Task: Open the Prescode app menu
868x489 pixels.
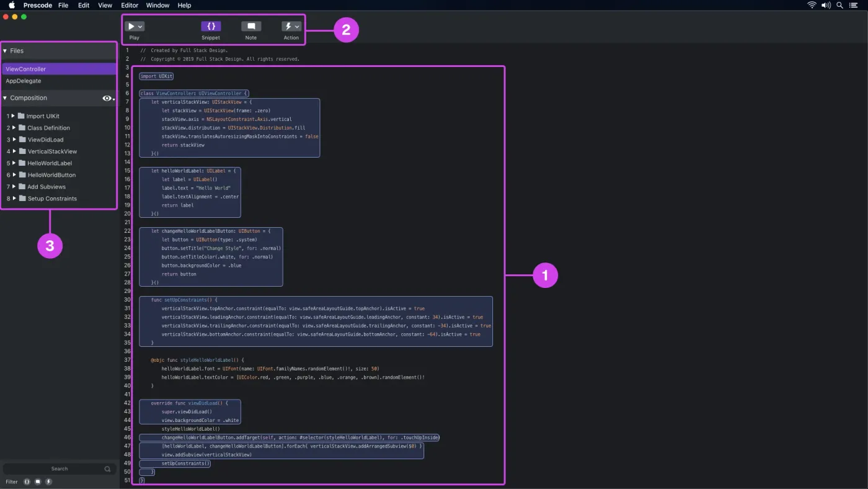Action: [x=38, y=5]
